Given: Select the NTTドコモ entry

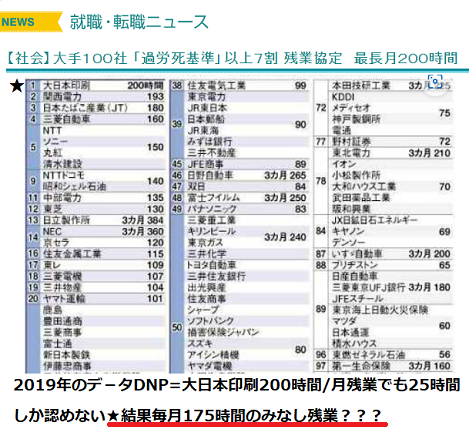Looking at the screenshot, I should click(x=63, y=175).
